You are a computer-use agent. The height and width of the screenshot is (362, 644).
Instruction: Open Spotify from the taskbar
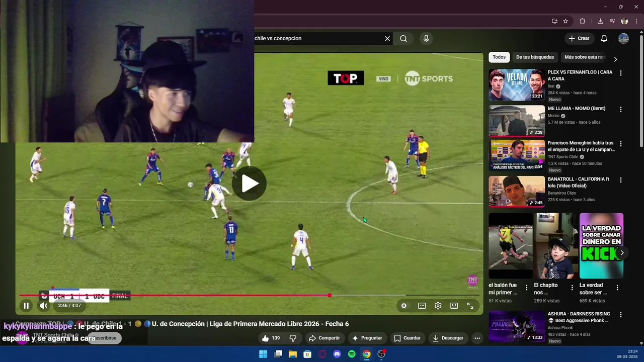352,354
